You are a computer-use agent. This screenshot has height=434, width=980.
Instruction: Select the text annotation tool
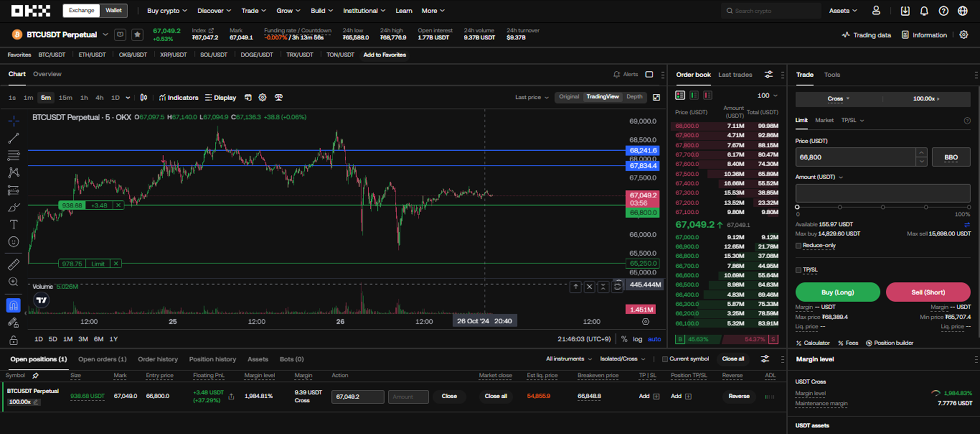(13, 224)
